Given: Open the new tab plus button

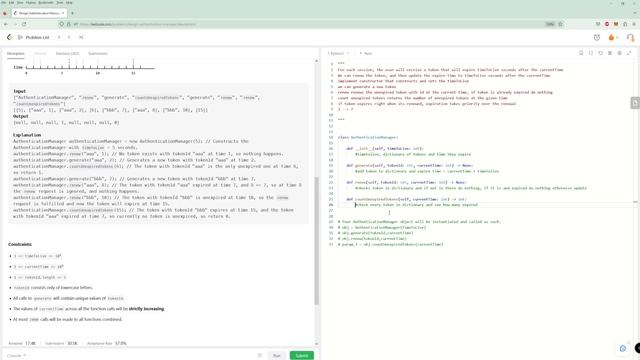Looking at the screenshot, I should click(73, 13).
